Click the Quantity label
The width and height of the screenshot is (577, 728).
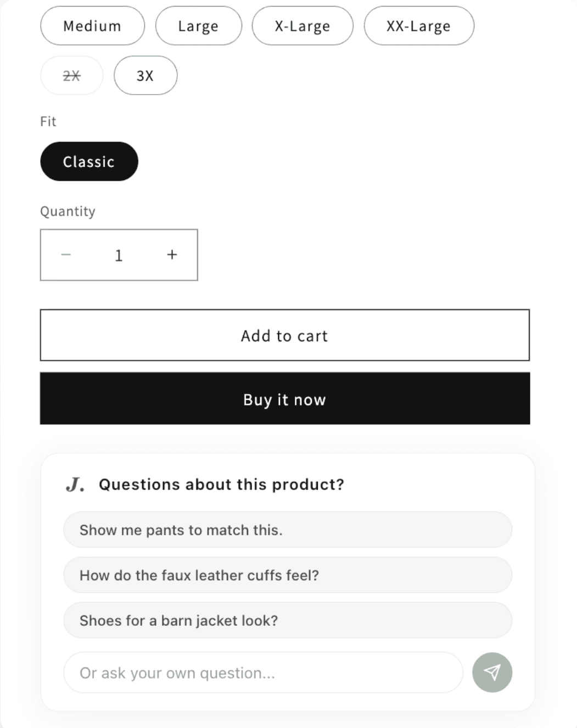click(x=68, y=212)
